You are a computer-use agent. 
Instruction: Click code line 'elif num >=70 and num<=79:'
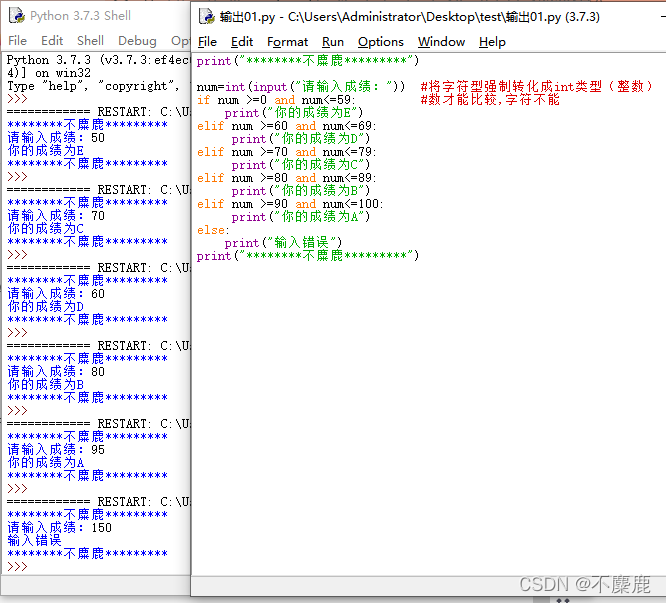pyautogui.click(x=286, y=152)
